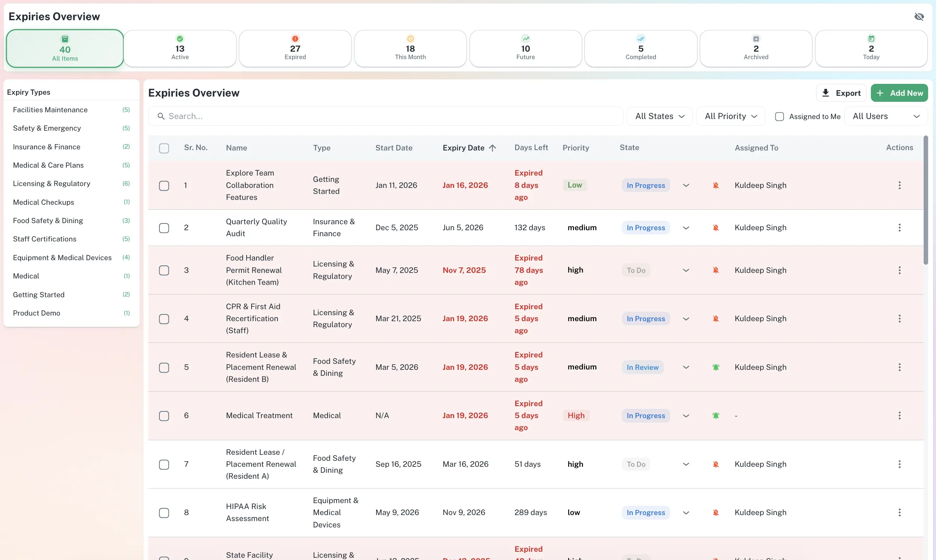Filter by Safety & Emergency expiry type
Image resolution: width=936 pixels, height=560 pixels.
coord(72,128)
